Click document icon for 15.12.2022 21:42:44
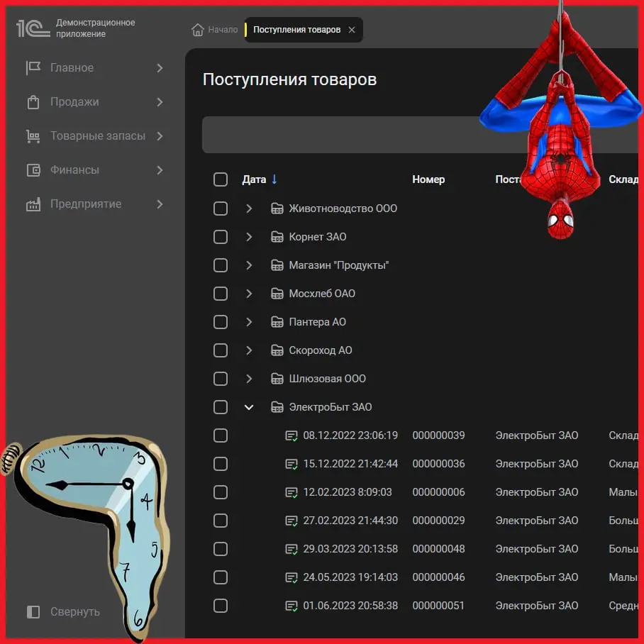This screenshot has height=644, width=644. tap(292, 464)
